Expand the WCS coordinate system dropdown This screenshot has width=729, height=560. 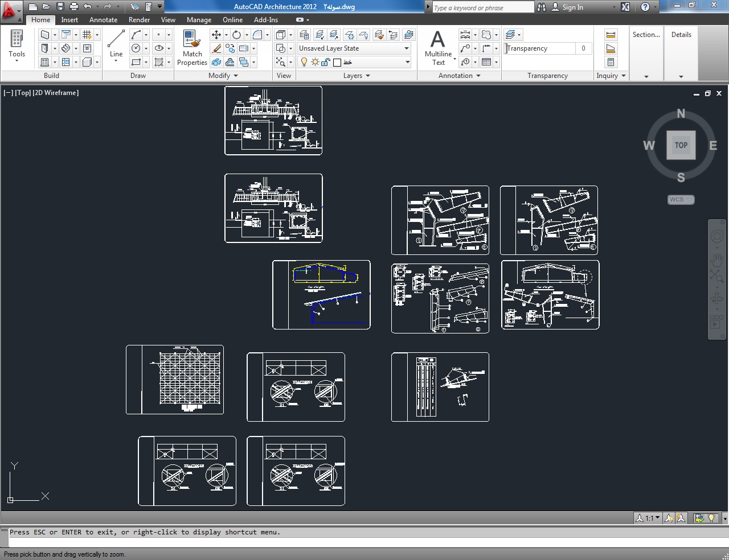(x=681, y=200)
